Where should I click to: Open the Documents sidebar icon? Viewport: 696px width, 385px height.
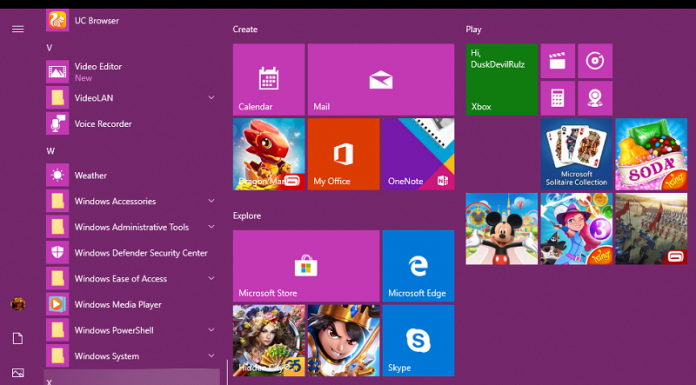click(x=18, y=339)
